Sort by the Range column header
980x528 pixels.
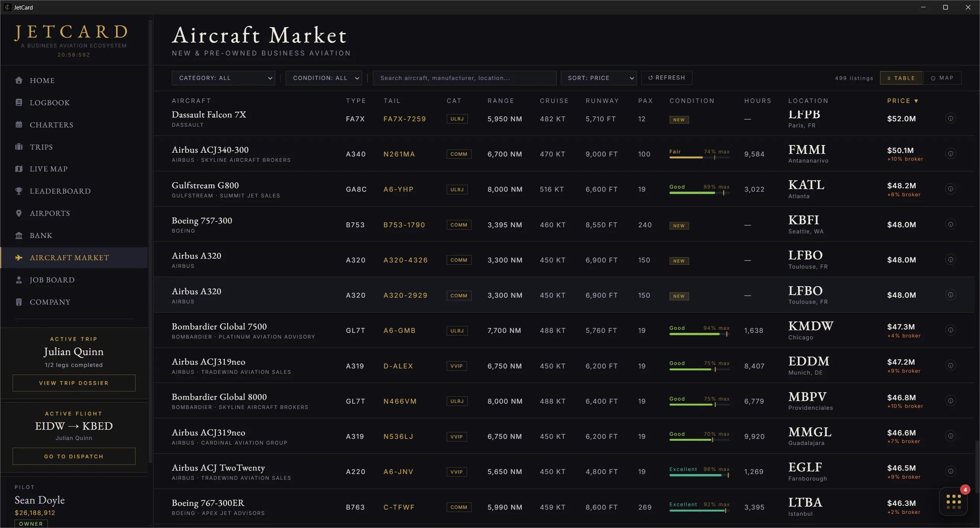click(x=501, y=101)
